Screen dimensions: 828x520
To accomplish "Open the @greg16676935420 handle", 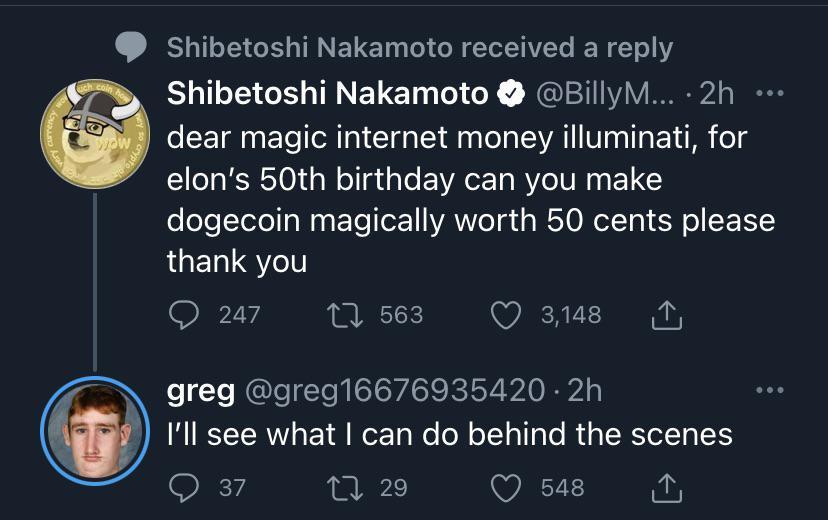I will pos(390,390).
